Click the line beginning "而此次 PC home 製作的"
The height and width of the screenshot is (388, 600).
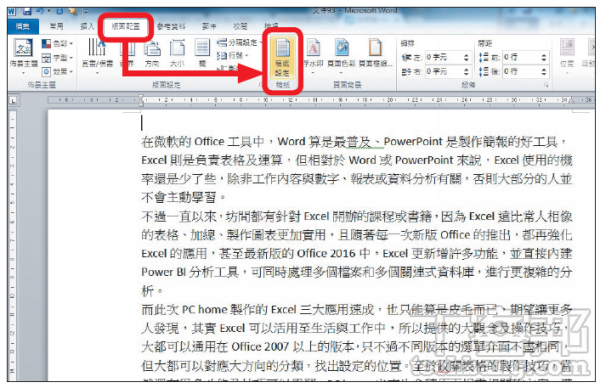[x=357, y=310]
